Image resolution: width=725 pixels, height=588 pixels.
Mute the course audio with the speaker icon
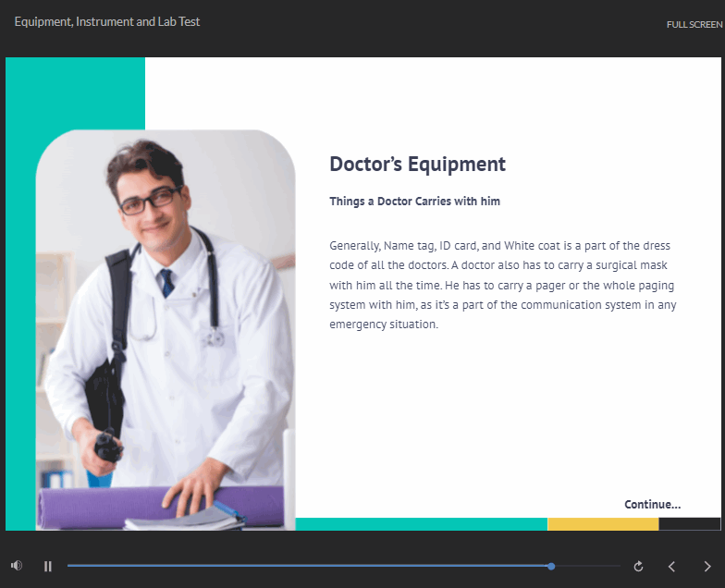click(x=17, y=566)
